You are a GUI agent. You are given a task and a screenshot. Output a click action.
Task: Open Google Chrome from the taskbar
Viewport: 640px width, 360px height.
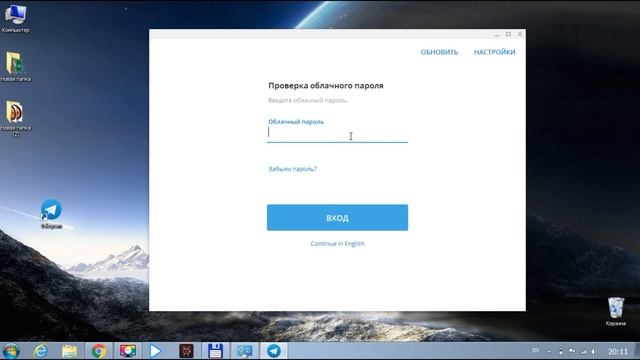[98, 351]
